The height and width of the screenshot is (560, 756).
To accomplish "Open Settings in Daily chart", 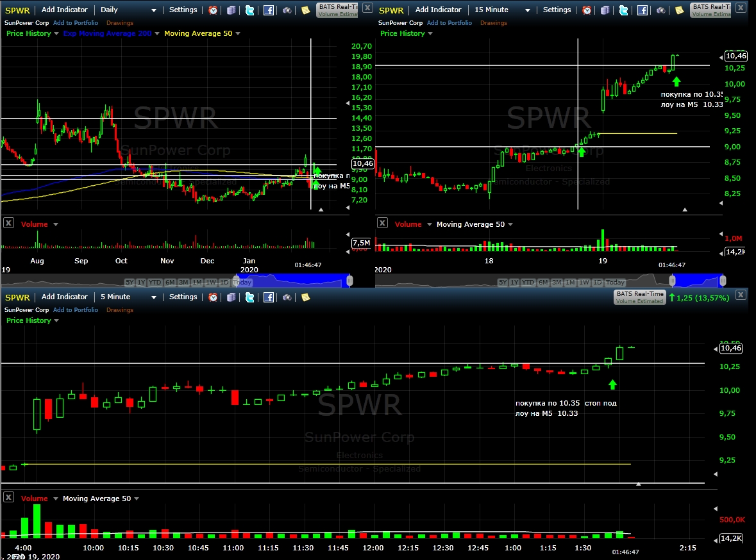I will click(x=183, y=10).
